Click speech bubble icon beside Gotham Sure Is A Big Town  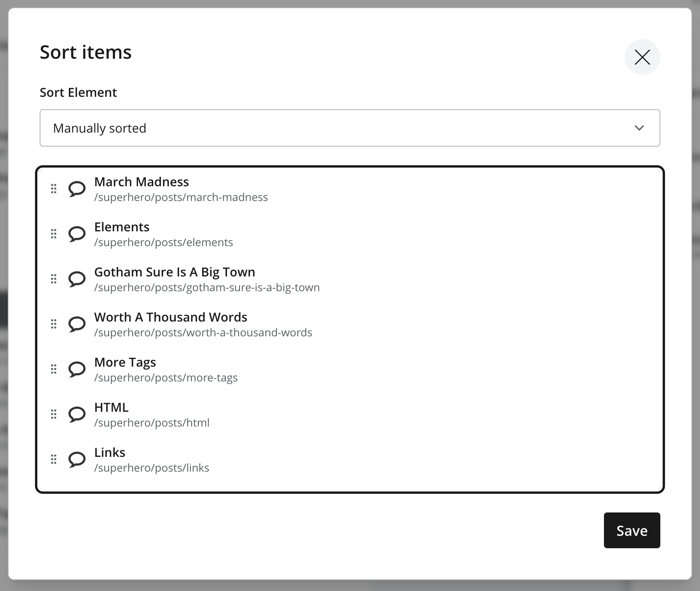(77, 280)
